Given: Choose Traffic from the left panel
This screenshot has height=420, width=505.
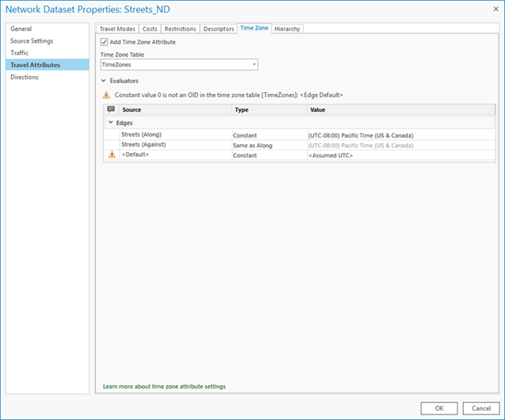Looking at the screenshot, I should [19, 53].
